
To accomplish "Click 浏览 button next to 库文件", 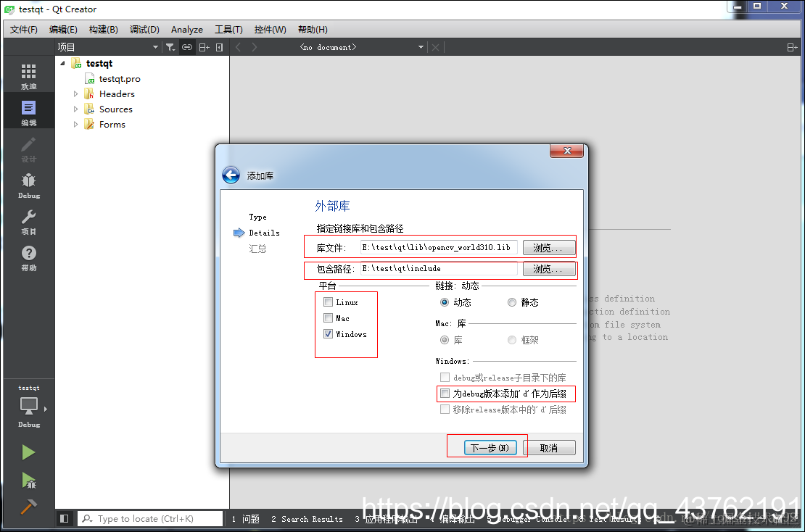I will point(549,248).
